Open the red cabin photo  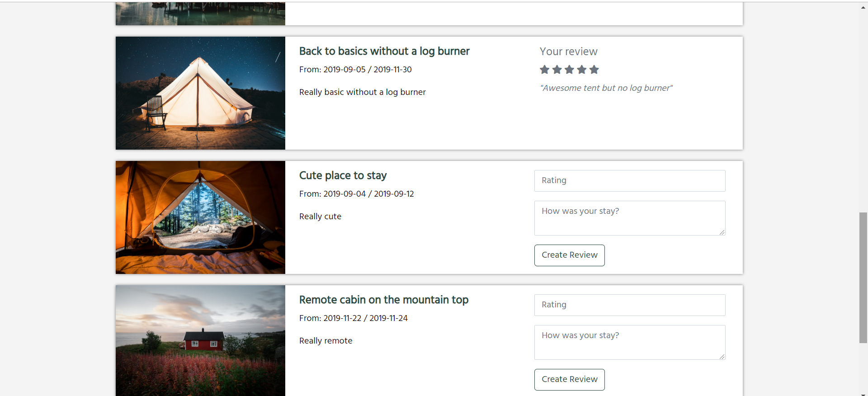200,340
